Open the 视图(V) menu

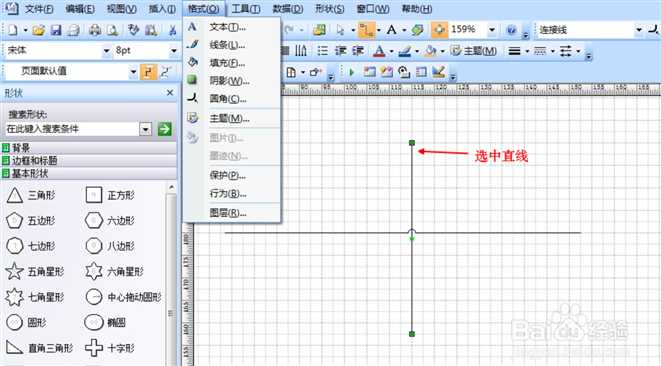tap(121, 8)
